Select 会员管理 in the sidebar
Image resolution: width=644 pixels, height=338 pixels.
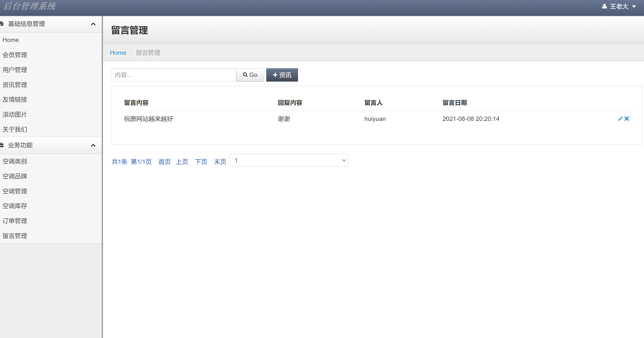(x=15, y=55)
